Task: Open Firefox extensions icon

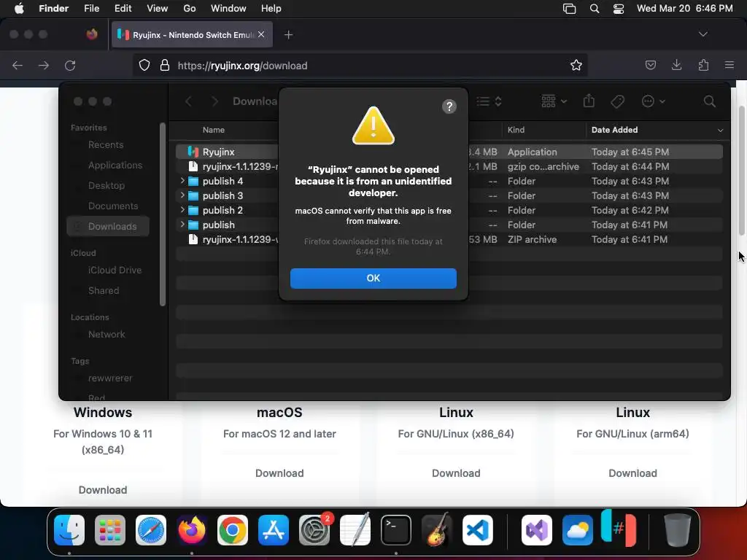Action: pos(703,65)
